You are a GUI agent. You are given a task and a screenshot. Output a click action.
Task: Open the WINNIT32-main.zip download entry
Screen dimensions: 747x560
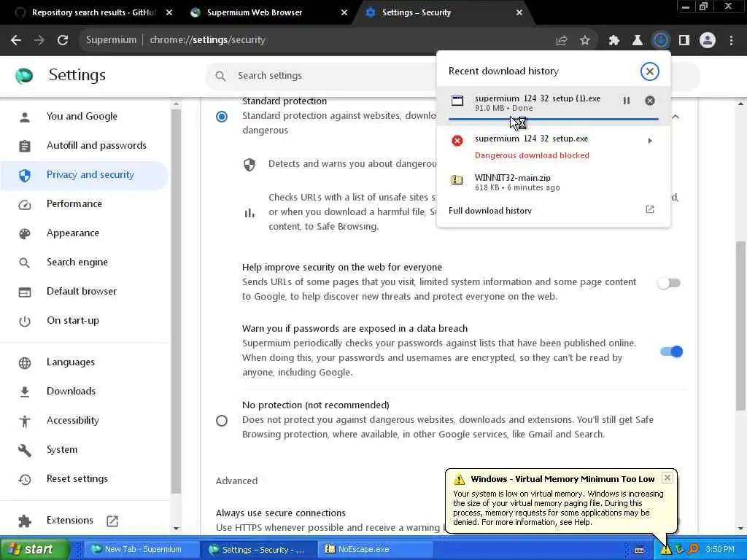(553, 182)
